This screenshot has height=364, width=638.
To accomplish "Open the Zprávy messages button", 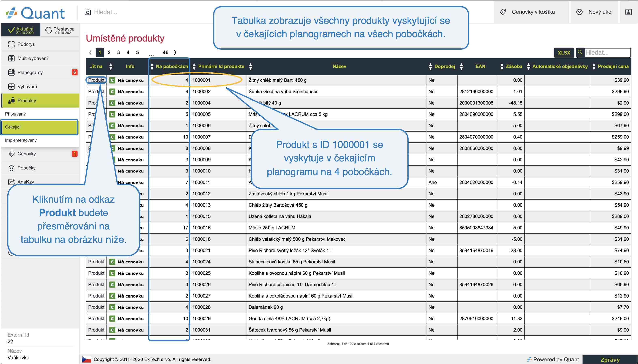I will tap(610, 360).
